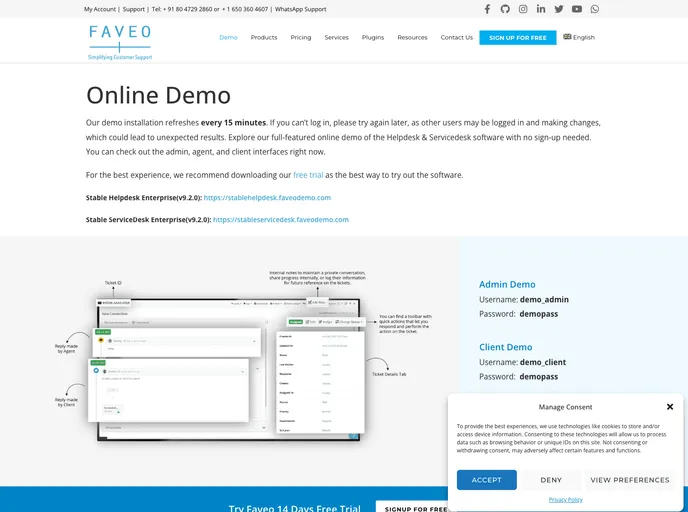Viewport: 688px width, 512px height.
Task: Accept cookies in the consent dialog
Action: [487, 480]
